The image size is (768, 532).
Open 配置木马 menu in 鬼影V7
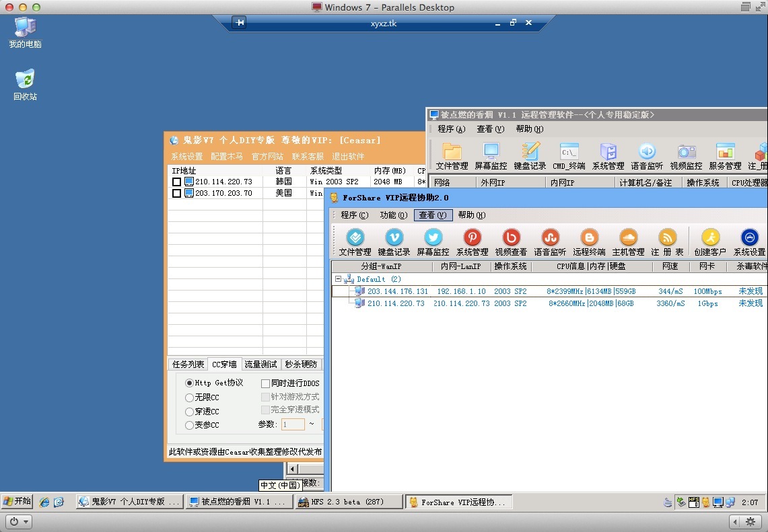click(x=227, y=157)
